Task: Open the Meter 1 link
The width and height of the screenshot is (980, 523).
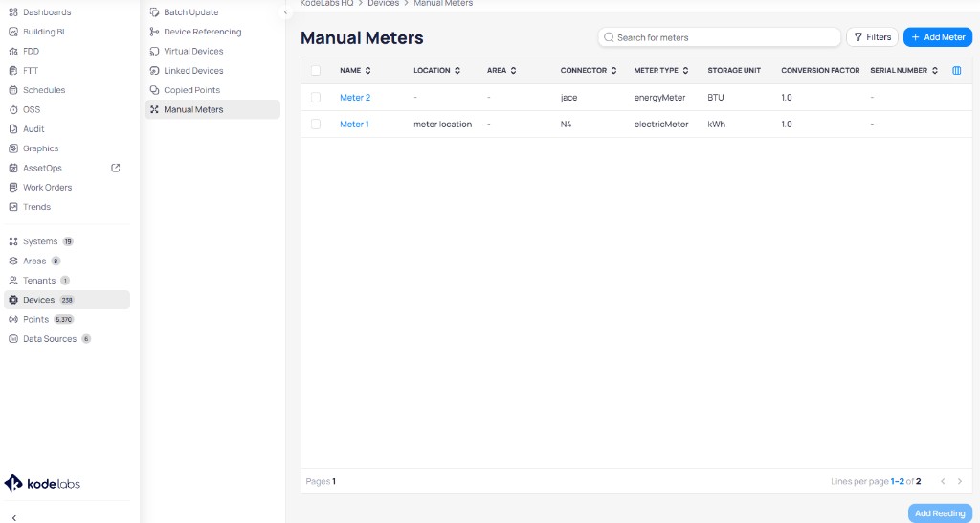Action: click(354, 125)
